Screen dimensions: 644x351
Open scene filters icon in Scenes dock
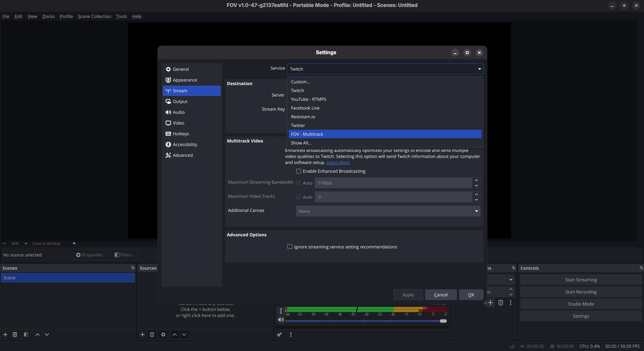pos(26,334)
